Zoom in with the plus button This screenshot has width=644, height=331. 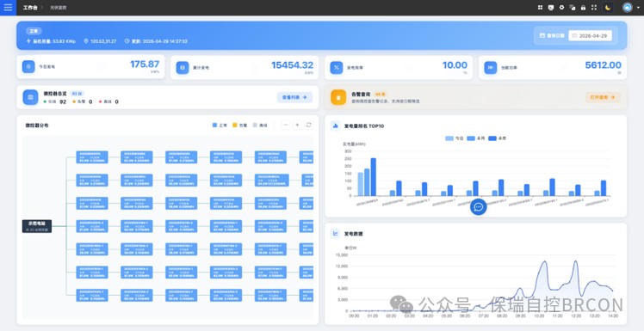(x=297, y=125)
